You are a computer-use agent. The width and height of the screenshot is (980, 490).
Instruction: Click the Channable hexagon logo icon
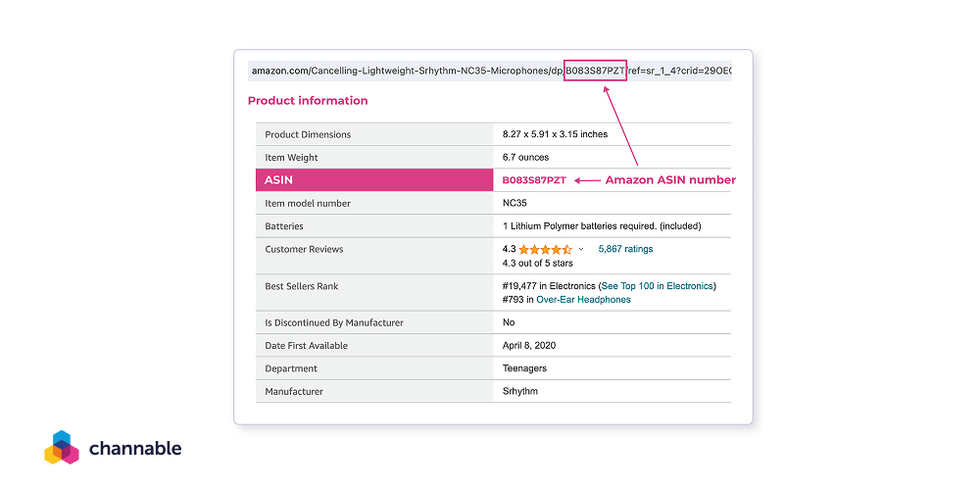click(x=61, y=447)
